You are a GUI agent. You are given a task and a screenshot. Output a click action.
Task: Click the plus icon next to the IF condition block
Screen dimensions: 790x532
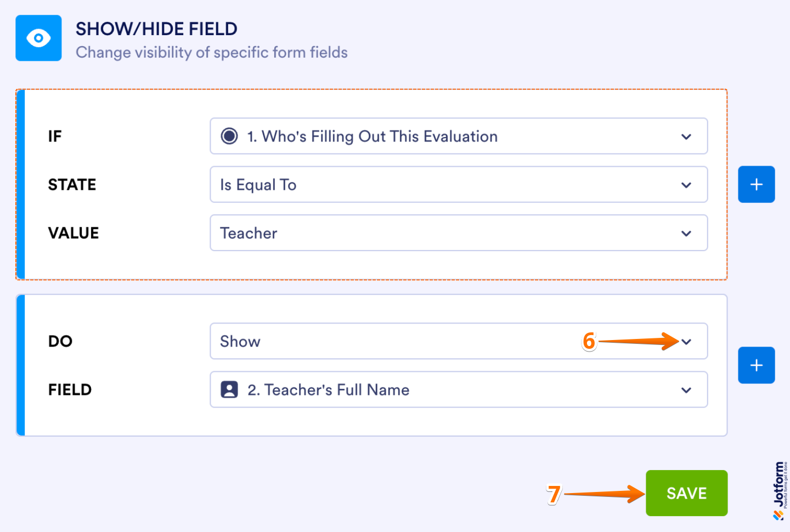pos(757,184)
